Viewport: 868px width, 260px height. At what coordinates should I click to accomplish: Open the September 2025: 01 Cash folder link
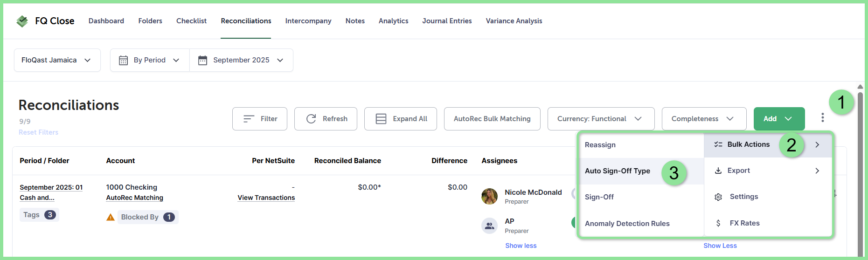(51, 192)
